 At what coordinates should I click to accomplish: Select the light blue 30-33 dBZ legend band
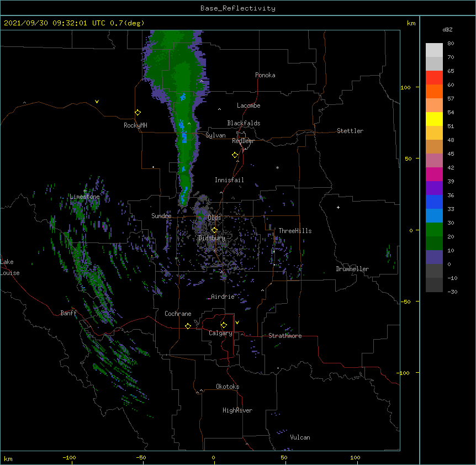pos(434,216)
